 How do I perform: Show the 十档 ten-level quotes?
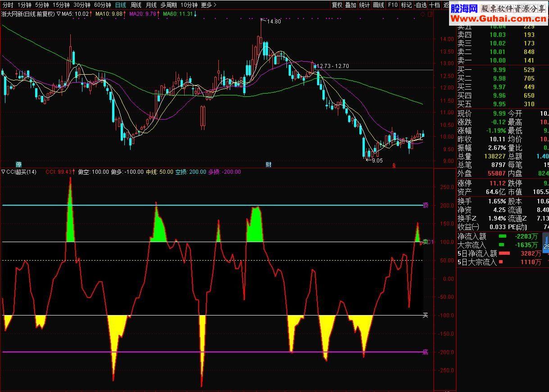435,5
